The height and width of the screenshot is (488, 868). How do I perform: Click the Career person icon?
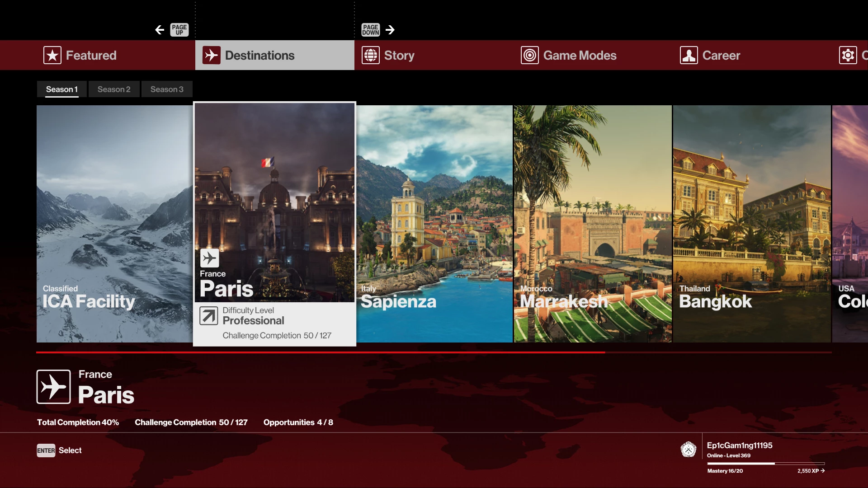(689, 55)
